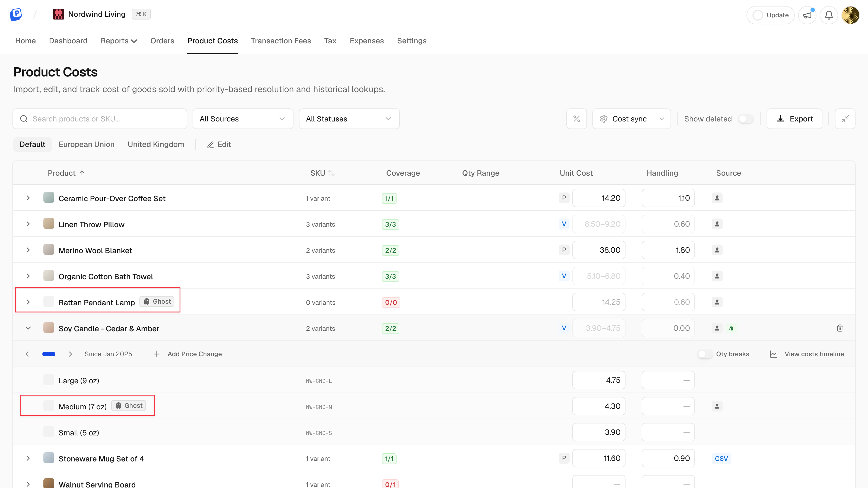Open the user avatar menu
Image resolution: width=868 pixels, height=488 pixels.
850,15
